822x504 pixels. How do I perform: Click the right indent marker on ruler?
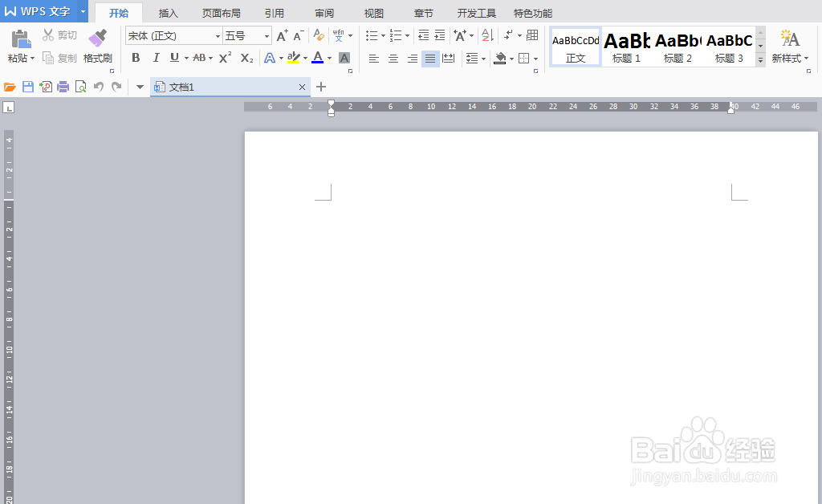[x=730, y=109]
